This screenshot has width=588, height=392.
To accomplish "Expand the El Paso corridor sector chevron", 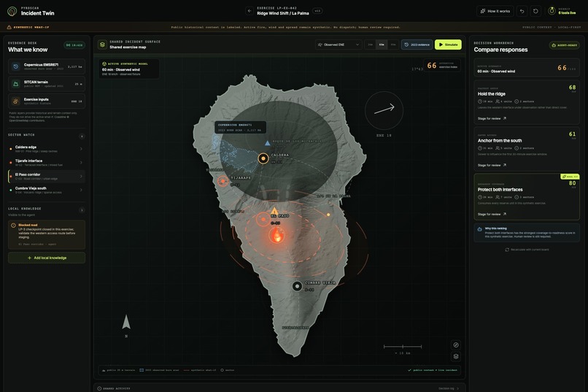I will [x=81, y=177].
